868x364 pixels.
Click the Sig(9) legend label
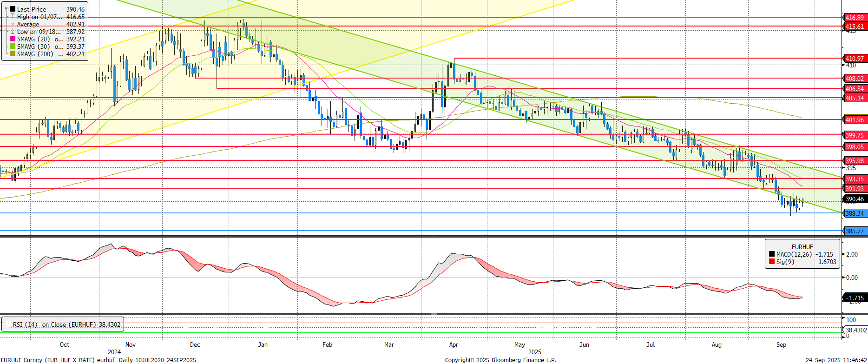[785, 262]
